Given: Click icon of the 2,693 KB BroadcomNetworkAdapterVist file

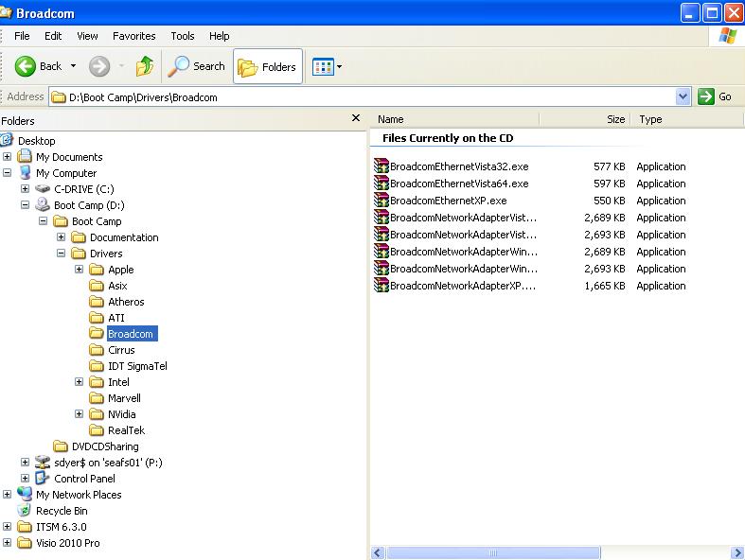Looking at the screenshot, I should coord(381,235).
